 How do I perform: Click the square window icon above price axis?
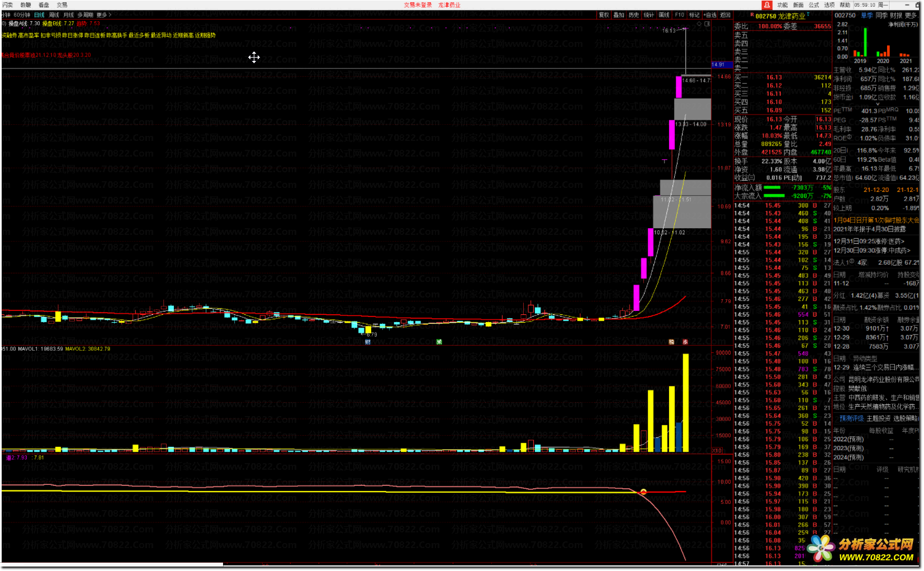tap(707, 23)
